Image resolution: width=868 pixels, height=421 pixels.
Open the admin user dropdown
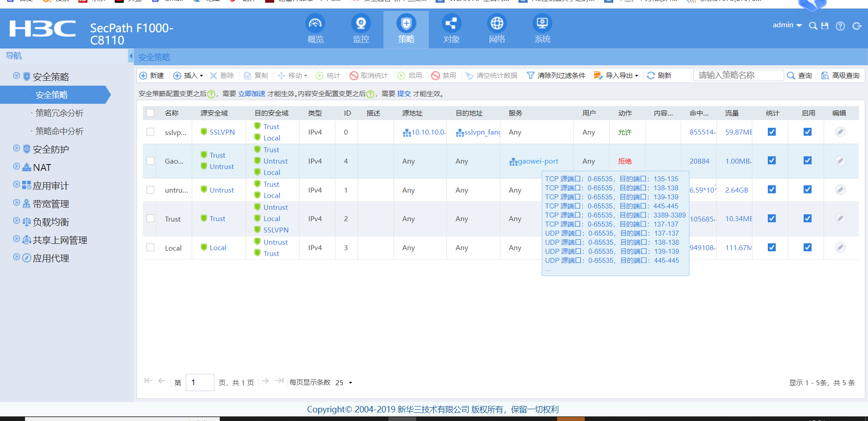pyautogui.click(x=787, y=25)
